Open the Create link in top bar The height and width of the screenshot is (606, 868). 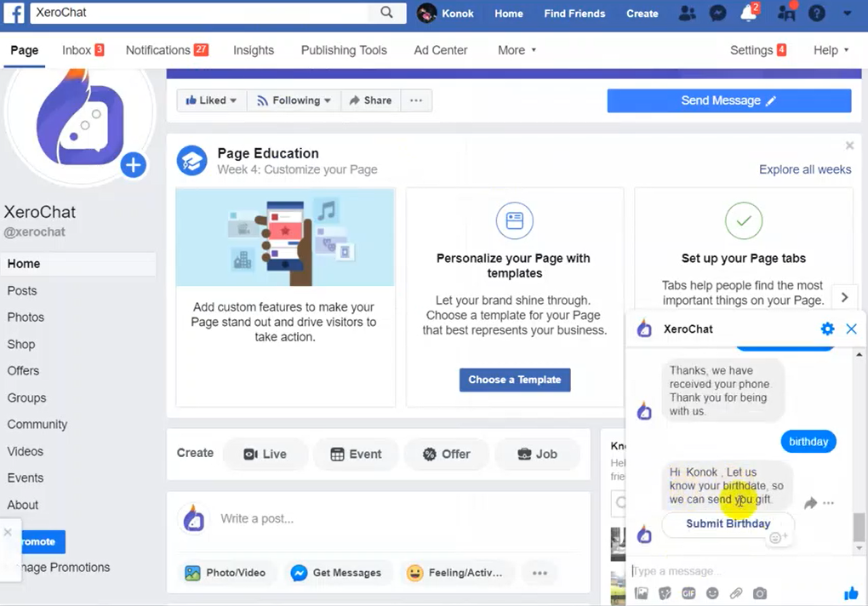pyautogui.click(x=642, y=14)
